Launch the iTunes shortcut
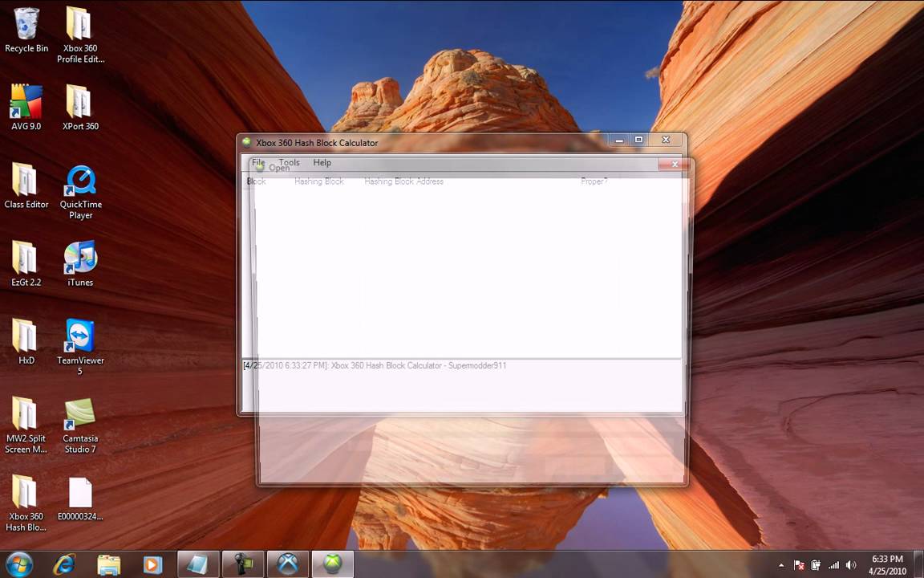Image resolution: width=924 pixels, height=578 pixels. coord(80,263)
